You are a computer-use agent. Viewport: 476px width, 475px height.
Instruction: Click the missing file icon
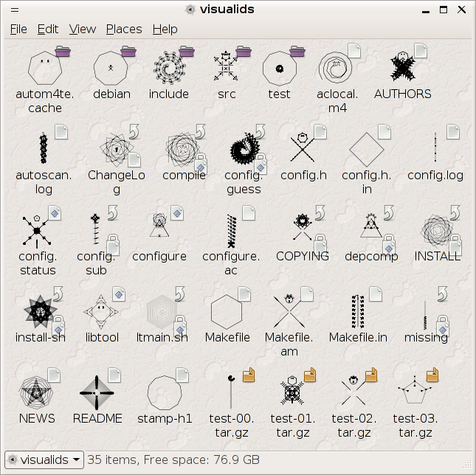[x=425, y=315]
